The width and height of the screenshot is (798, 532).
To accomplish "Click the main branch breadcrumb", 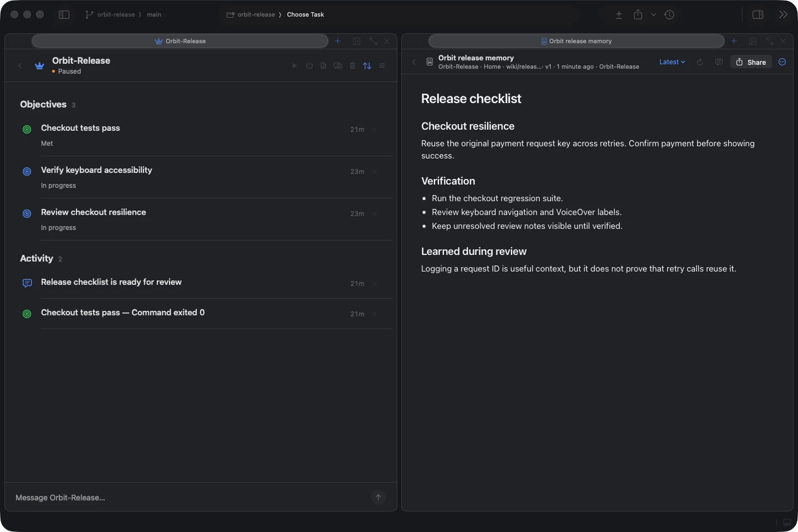I will pyautogui.click(x=154, y=14).
